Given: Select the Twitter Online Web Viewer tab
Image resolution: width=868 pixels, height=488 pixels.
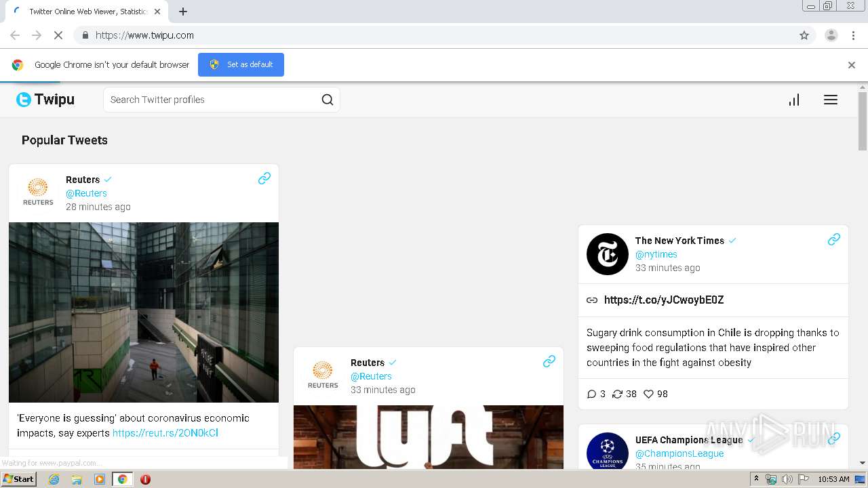Looking at the screenshot, I should coord(85,12).
